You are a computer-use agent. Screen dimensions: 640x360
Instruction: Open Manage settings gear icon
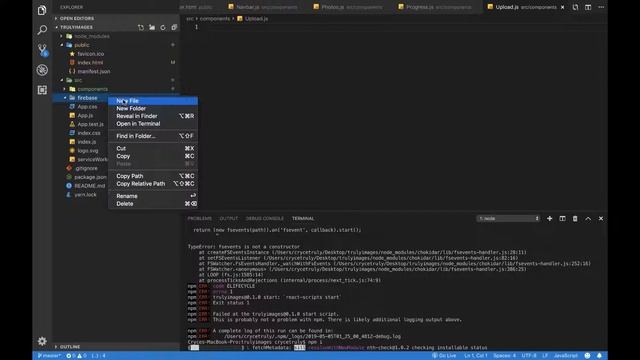pos(42,341)
